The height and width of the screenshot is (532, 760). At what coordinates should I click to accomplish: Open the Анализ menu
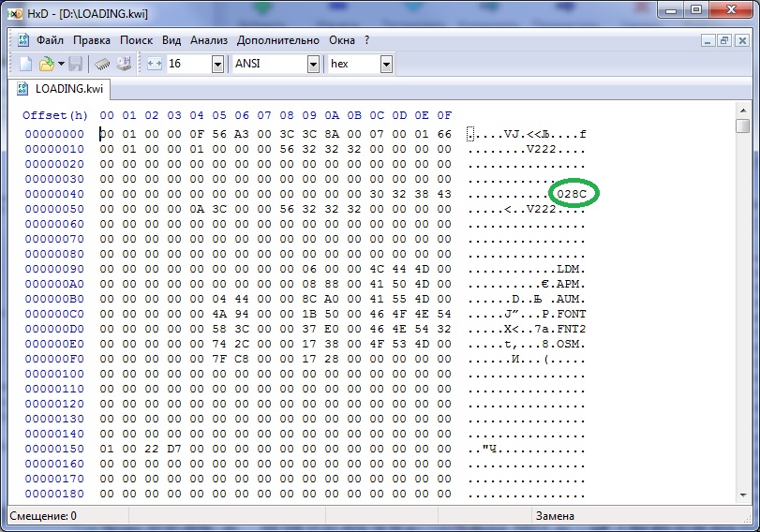(x=209, y=40)
